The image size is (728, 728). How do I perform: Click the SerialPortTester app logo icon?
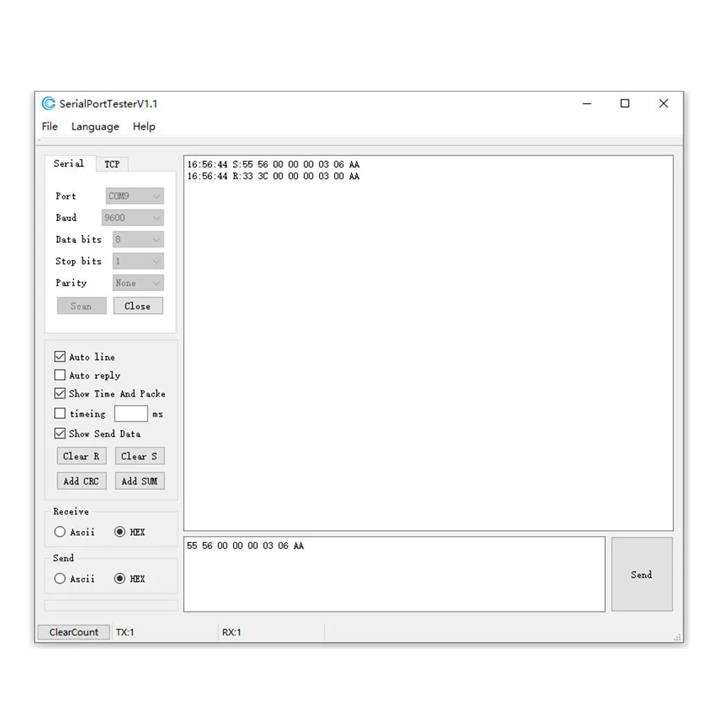(49, 103)
